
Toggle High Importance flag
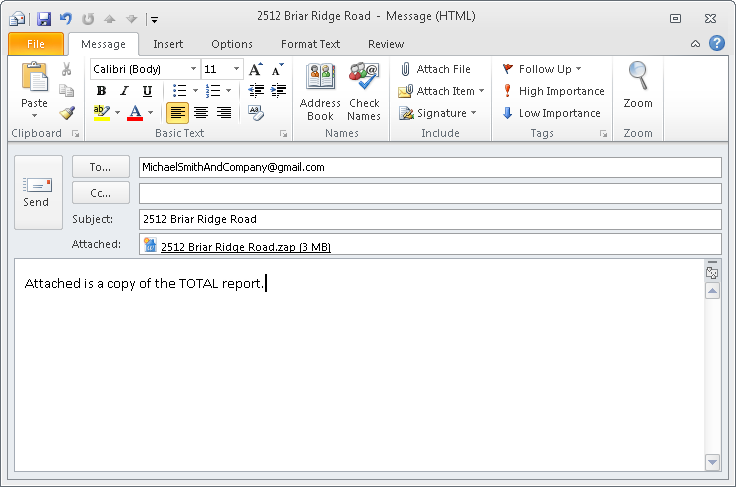tap(553, 91)
